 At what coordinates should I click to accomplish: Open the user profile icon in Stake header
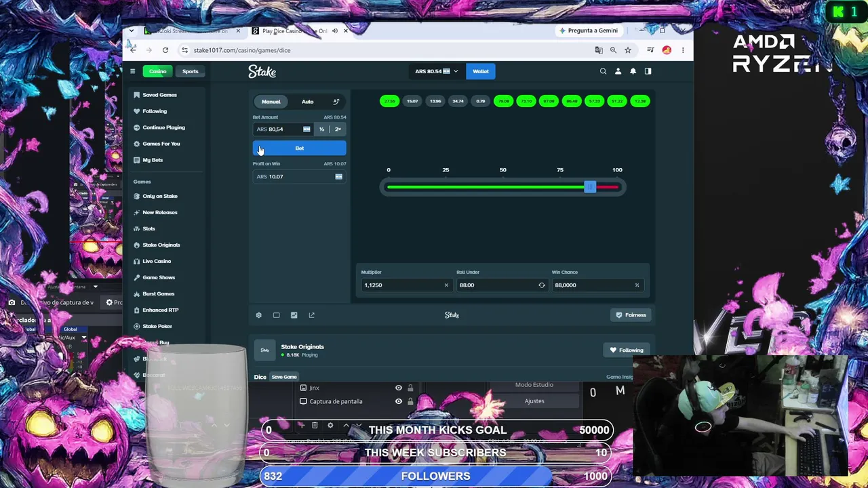click(618, 71)
